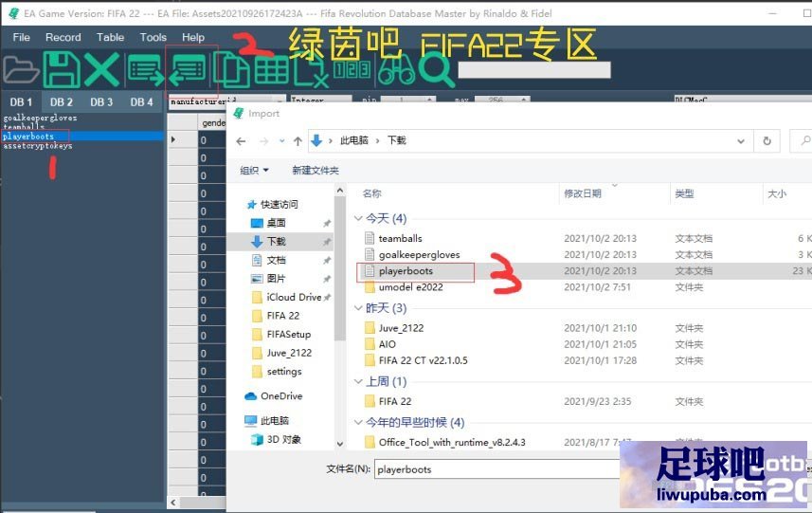Click the Import dialog forward arrow
This screenshot has width=812, height=513.
pyautogui.click(x=263, y=141)
